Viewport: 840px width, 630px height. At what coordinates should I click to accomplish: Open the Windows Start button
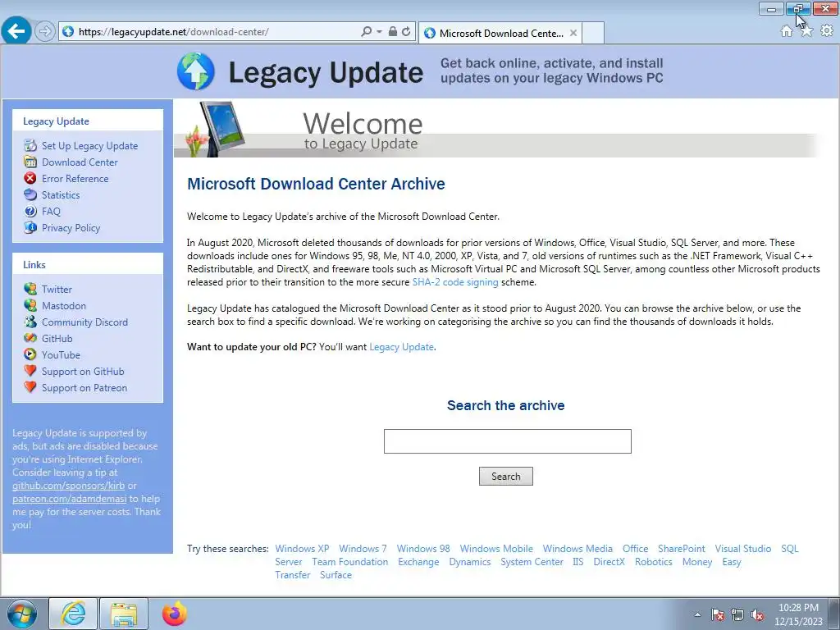[21, 614]
